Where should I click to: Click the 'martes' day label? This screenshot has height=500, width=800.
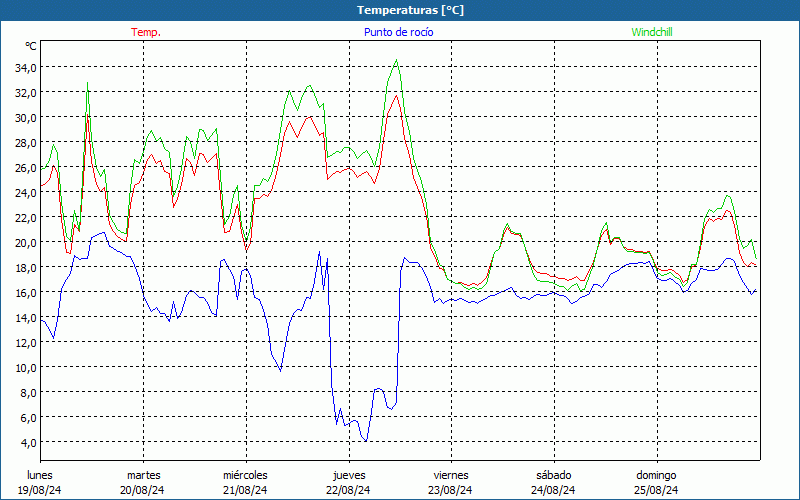[x=143, y=475]
